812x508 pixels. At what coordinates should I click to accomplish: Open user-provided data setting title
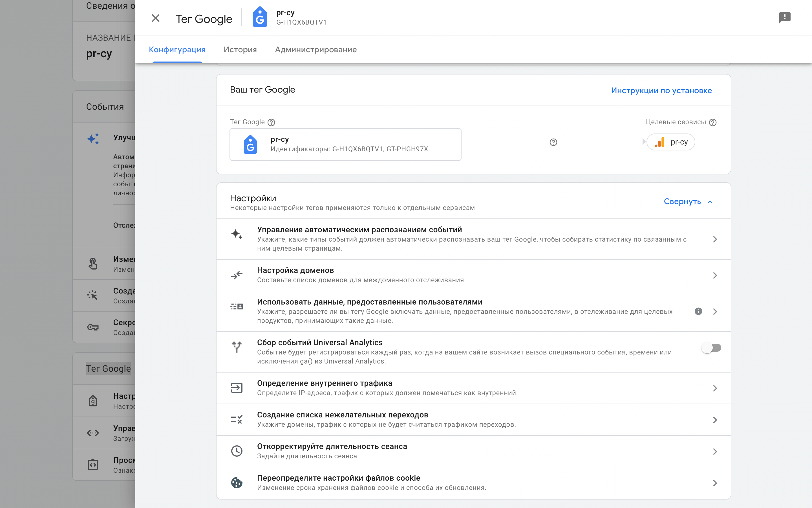coord(370,302)
